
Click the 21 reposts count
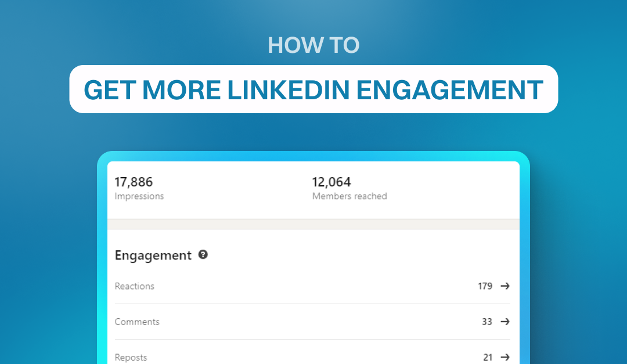click(x=488, y=357)
